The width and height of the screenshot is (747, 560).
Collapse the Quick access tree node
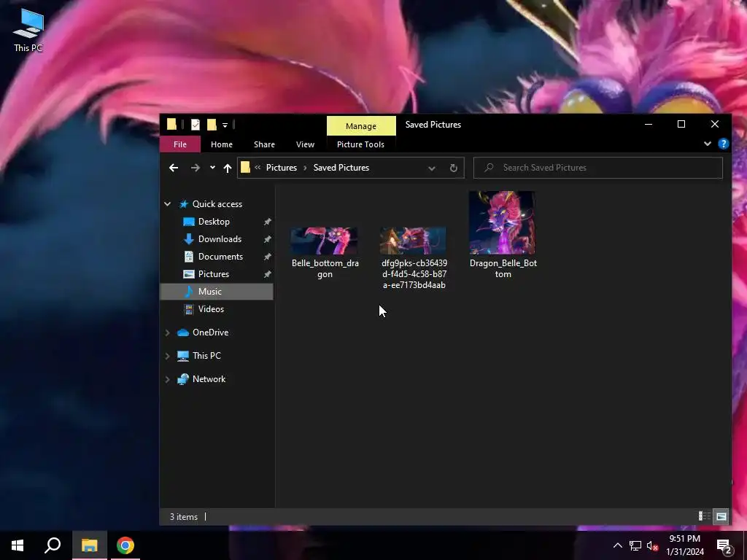[167, 204]
